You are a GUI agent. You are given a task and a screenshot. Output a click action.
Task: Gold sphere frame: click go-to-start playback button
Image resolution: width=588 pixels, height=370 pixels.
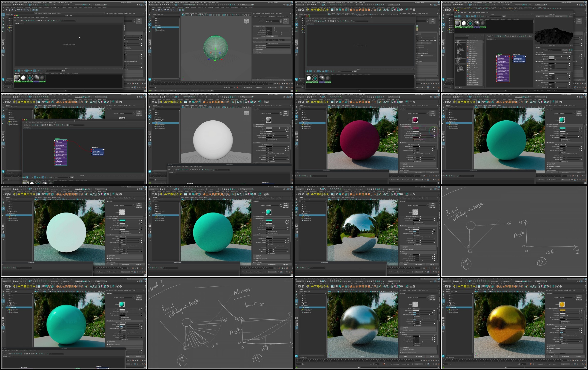[568, 361]
